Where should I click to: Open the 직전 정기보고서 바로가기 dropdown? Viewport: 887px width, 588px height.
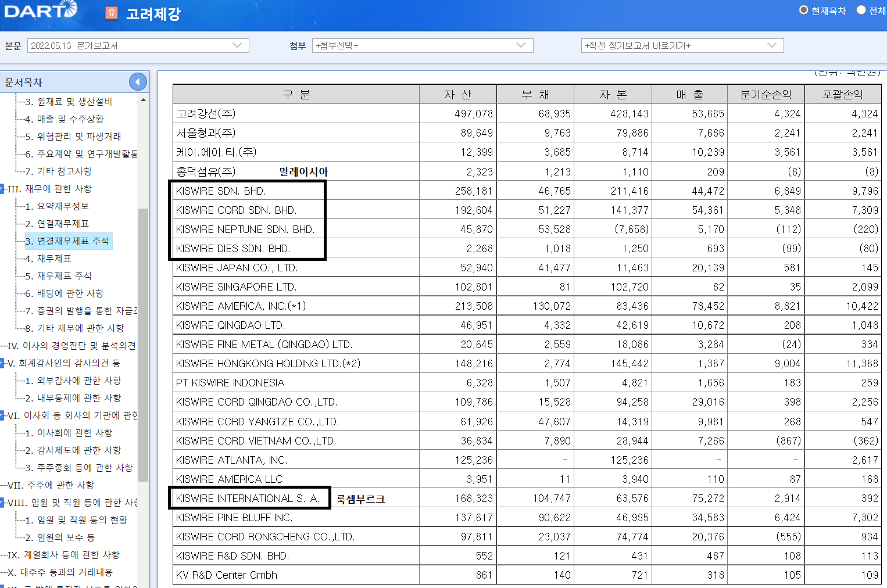pos(682,45)
